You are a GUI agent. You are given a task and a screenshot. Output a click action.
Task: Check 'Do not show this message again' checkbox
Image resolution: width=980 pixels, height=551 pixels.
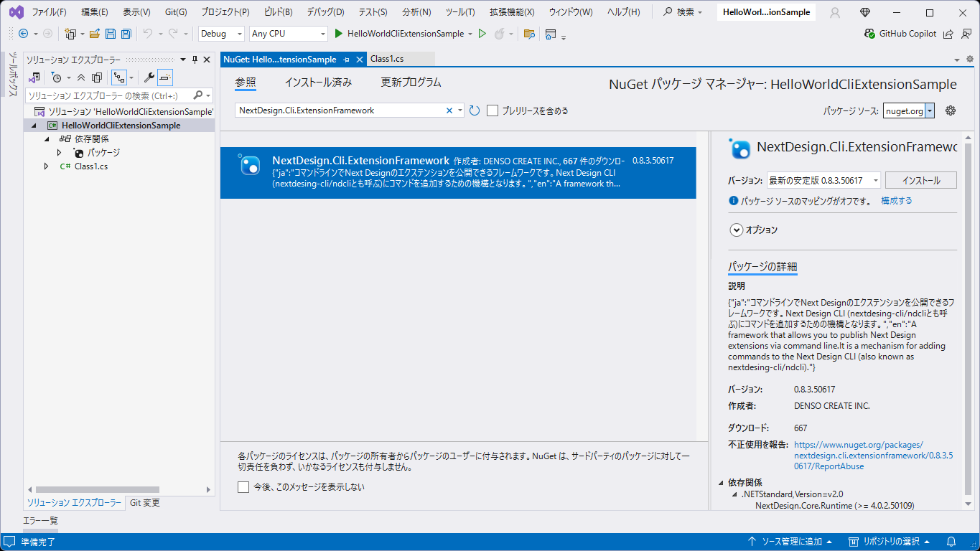click(243, 487)
